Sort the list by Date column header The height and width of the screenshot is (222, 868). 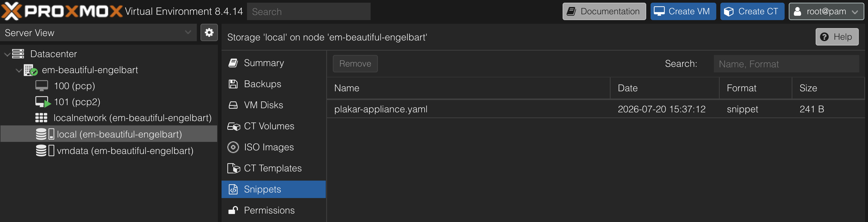pos(664,88)
